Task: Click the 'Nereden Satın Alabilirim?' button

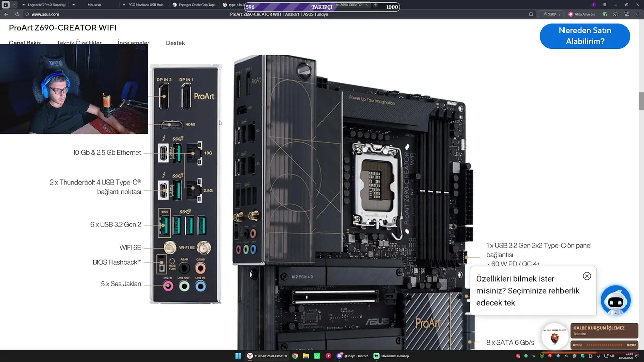Action: click(x=585, y=36)
